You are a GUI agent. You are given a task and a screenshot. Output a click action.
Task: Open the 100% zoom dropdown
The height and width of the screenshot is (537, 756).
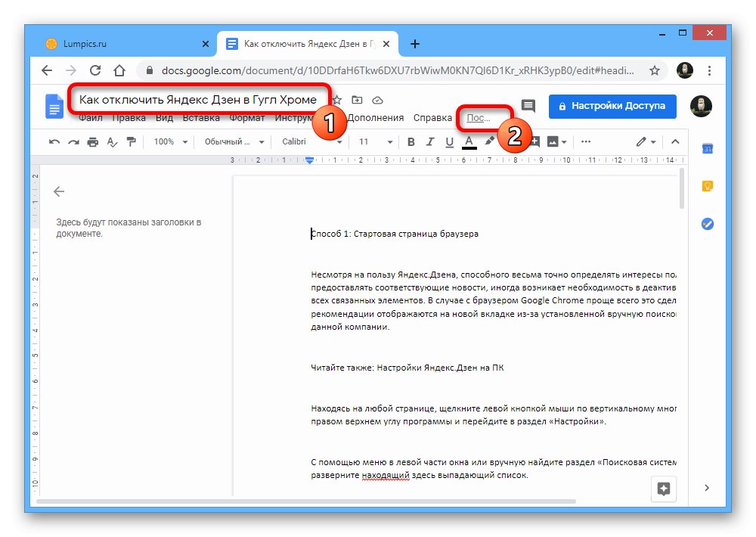click(x=170, y=142)
